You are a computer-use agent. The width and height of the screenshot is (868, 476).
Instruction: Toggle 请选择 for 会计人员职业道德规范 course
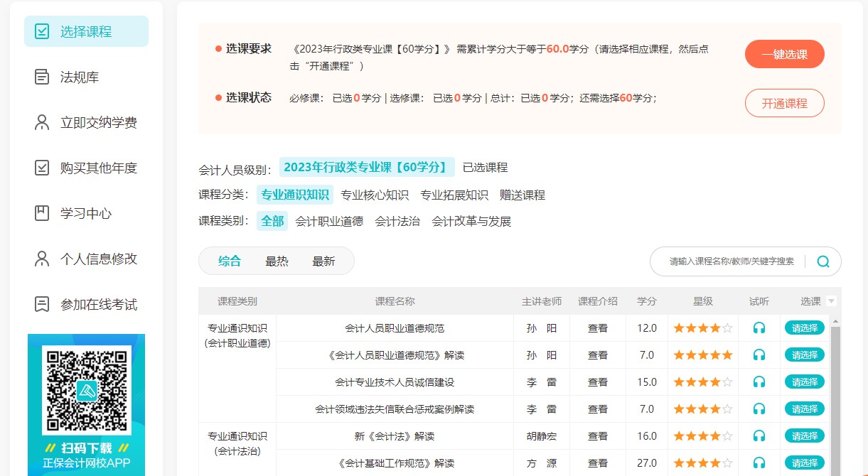[x=804, y=328]
